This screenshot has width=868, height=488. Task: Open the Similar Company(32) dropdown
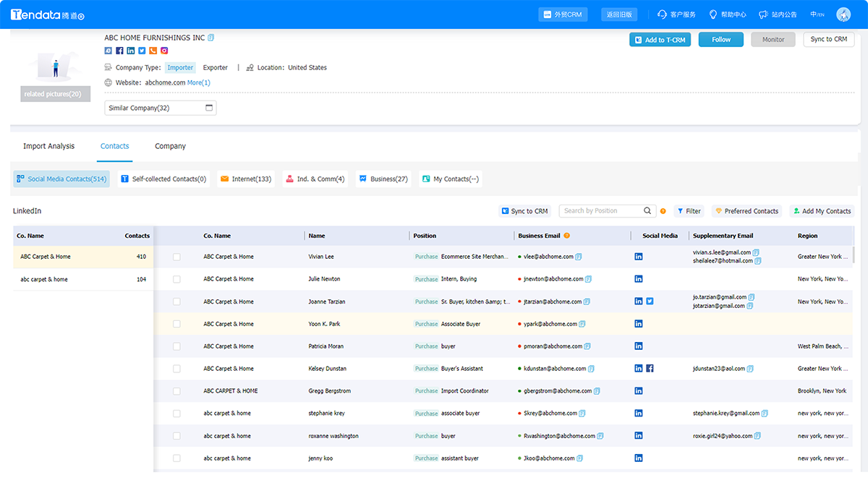pos(161,108)
